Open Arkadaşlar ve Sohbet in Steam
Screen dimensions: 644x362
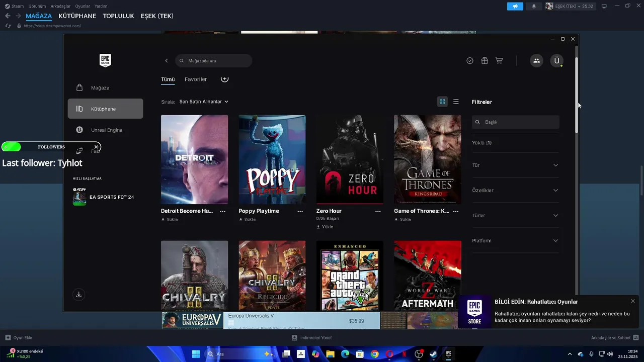coord(615,337)
